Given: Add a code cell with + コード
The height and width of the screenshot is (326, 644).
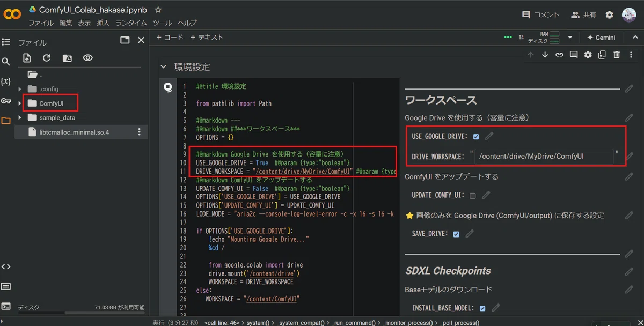Looking at the screenshot, I should pyautogui.click(x=170, y=38).
